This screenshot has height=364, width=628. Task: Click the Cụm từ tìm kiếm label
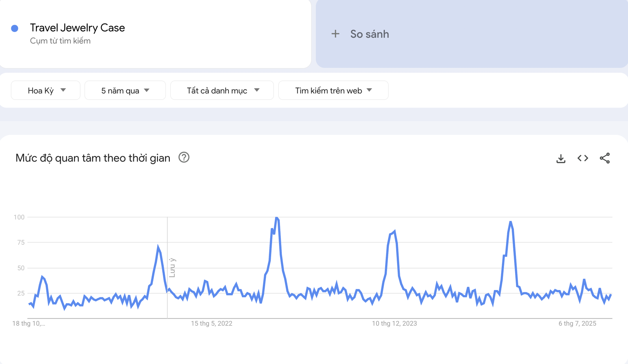[x=60, y=41]
